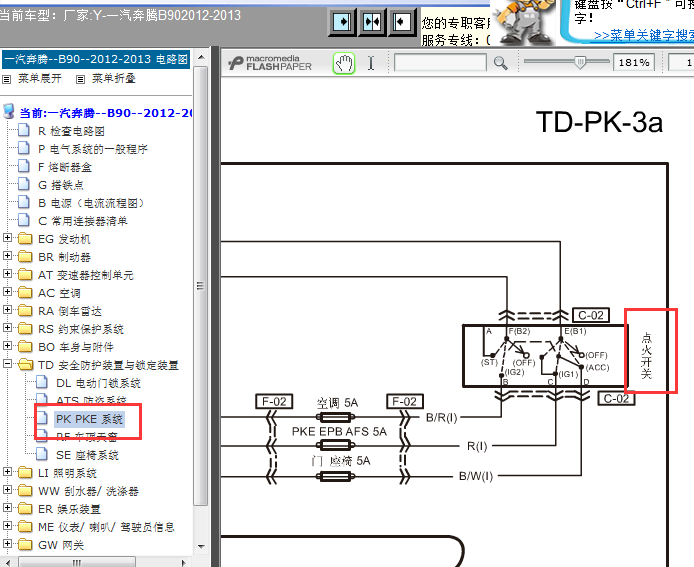Click the 菜单折叠 list icon

[x=80, y=79]
